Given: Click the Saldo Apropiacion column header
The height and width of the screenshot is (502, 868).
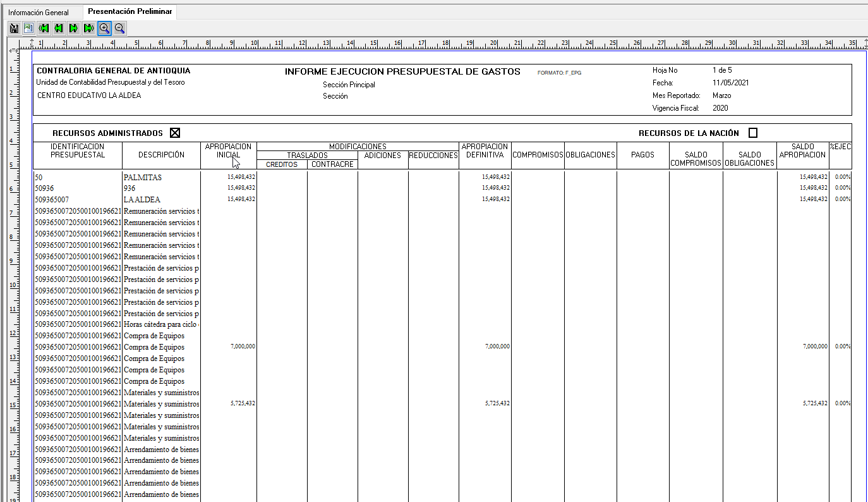Looking at the screenshot, I should [x=802, y=150].
